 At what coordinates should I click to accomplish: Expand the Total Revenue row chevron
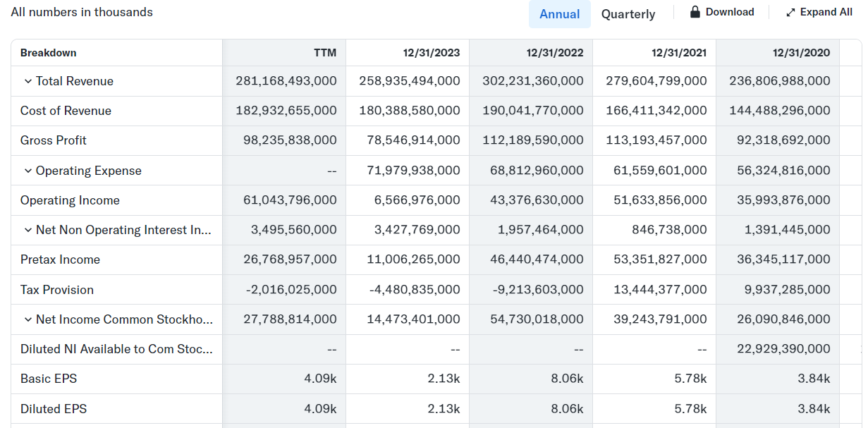coord(28,81)
